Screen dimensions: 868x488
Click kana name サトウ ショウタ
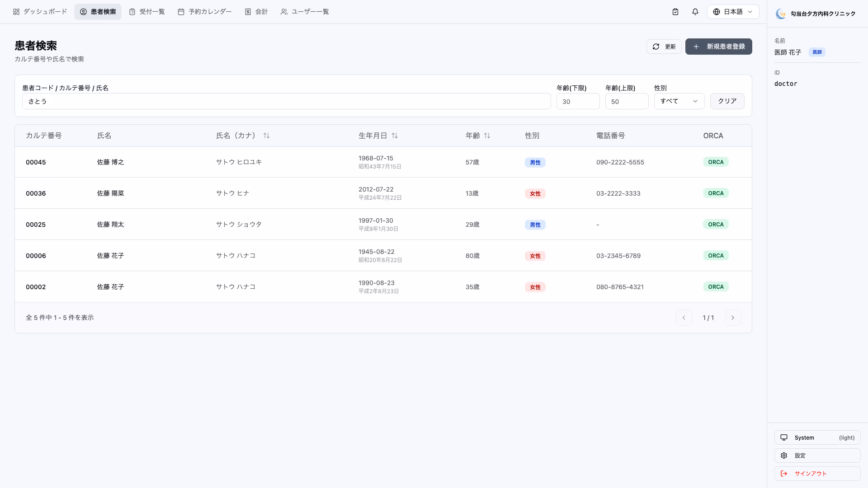pos(239,225)
